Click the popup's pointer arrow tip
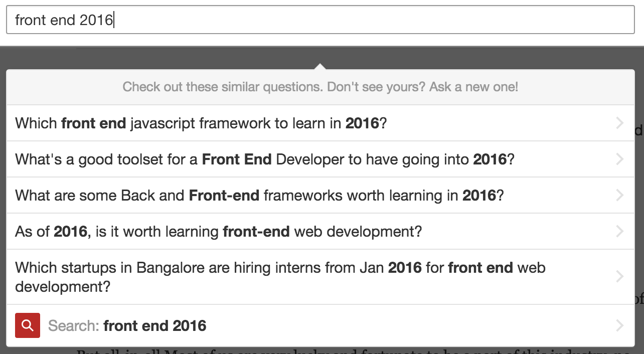This screenshot has width=644, height=354. click(x=320, y=66)
